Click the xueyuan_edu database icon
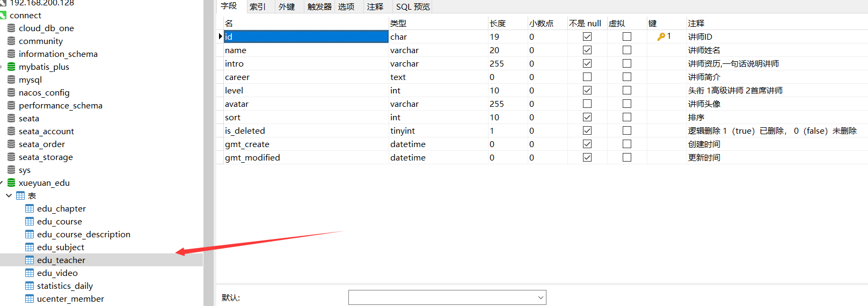 (11, 183)
